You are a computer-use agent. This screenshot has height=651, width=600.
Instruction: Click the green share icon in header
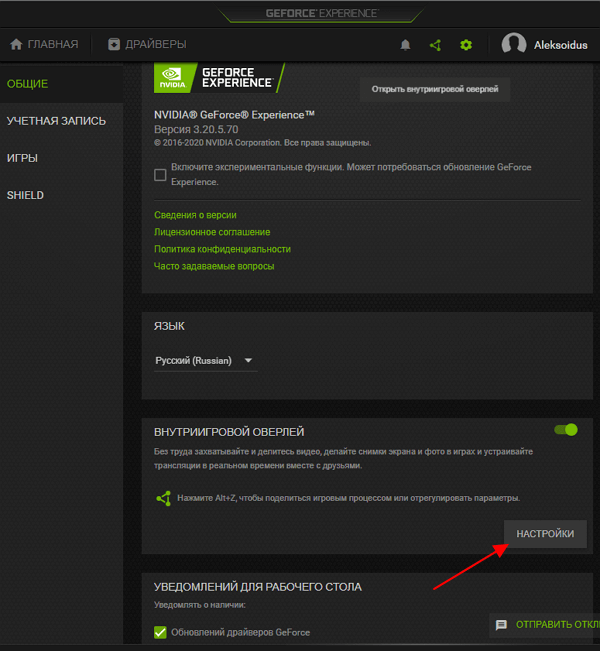coord(436,45)
